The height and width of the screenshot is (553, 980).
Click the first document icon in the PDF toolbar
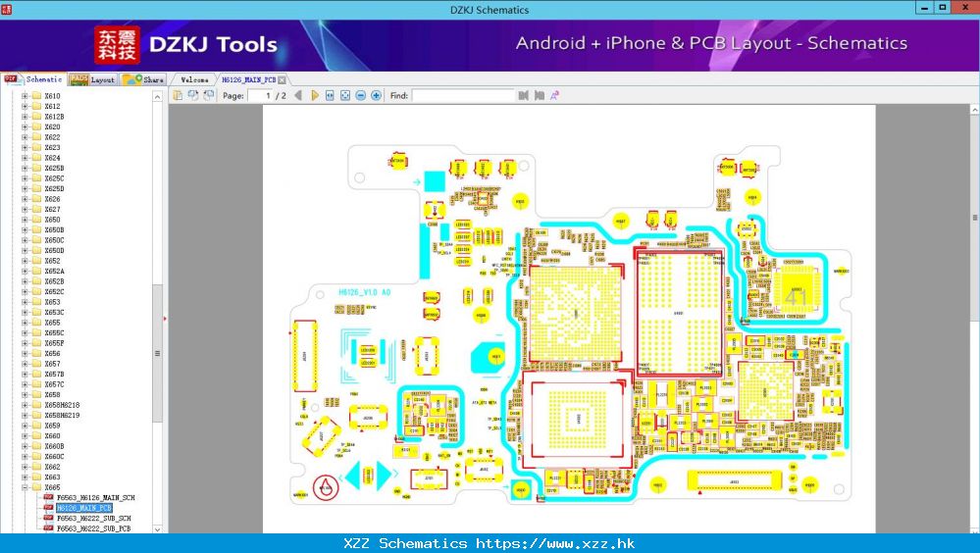178,96
